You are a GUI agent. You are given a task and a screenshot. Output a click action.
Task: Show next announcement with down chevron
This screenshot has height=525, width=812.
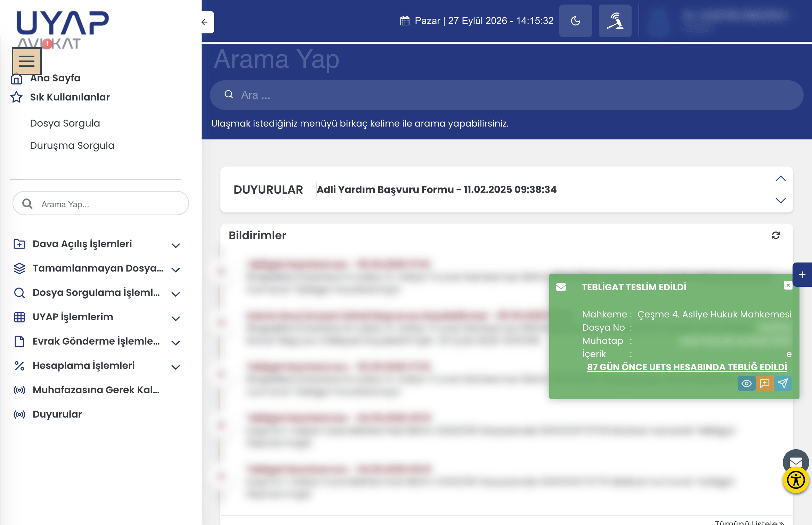tap(781, 200)
